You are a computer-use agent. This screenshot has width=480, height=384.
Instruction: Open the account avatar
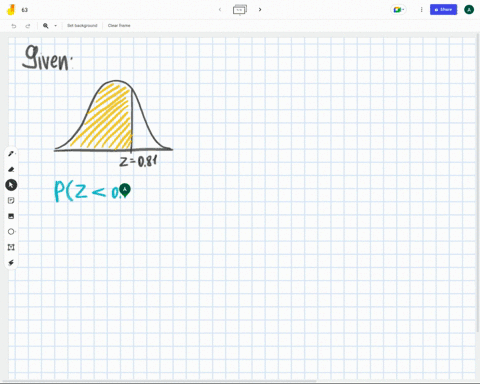469,10
